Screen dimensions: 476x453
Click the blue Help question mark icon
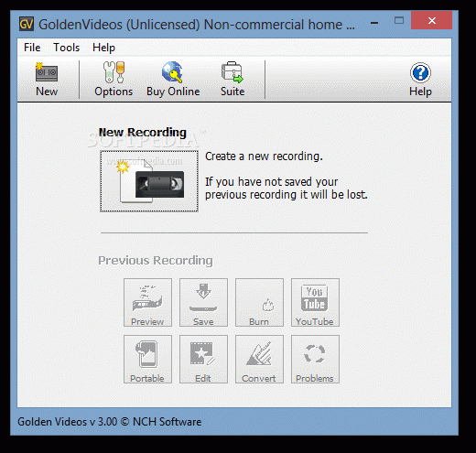point(420,72)
